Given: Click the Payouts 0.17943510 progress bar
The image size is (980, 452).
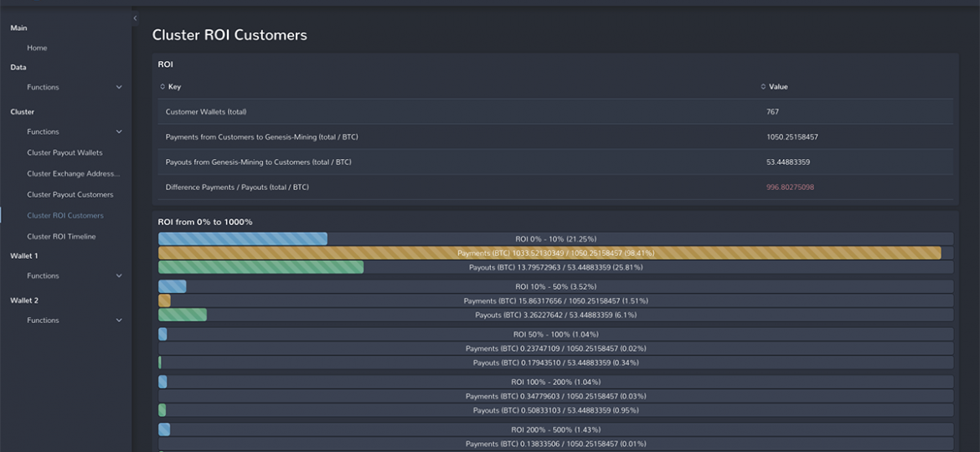Looking at the screenshot, I should pyautogui.click(x=555, y=362).
